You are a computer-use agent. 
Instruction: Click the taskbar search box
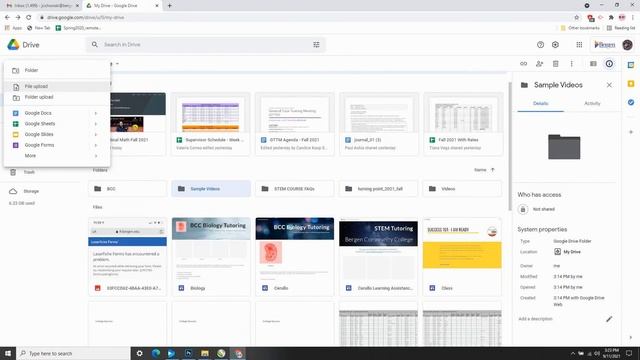pyautogui.click(x=73, y=353)
